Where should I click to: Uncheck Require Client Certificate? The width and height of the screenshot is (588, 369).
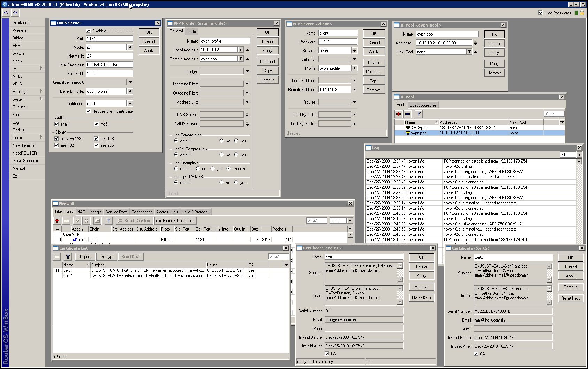coord(88,111)
